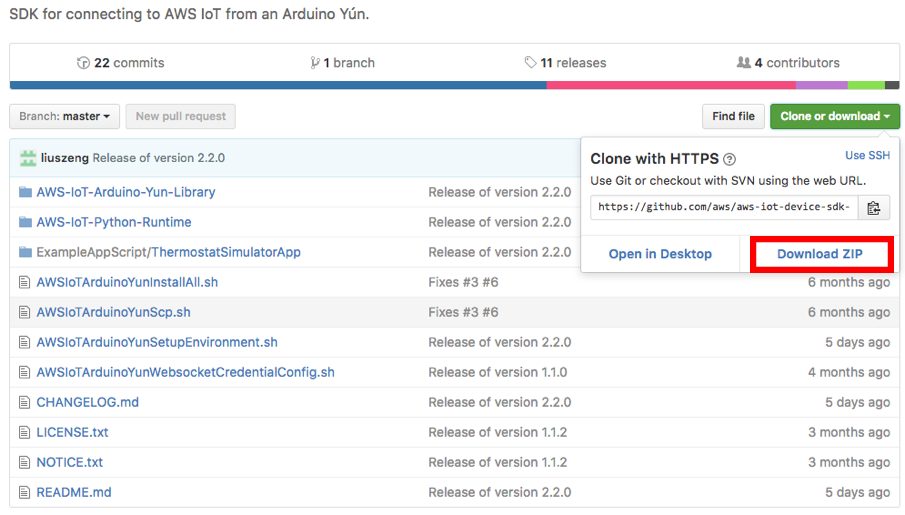
Task: Click the commit message beside README.md
Action: pos(499,492)
